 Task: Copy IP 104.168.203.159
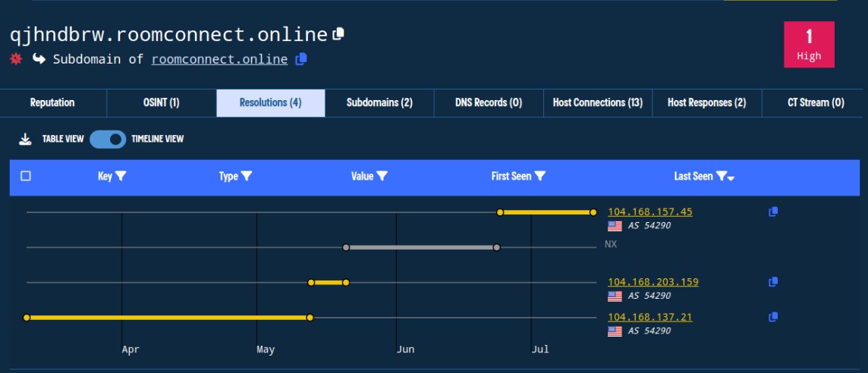(773, 282)
